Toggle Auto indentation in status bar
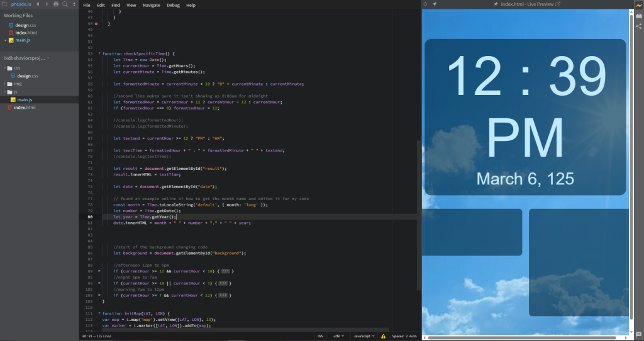644x341 pixels. click(x=411, y=336)
